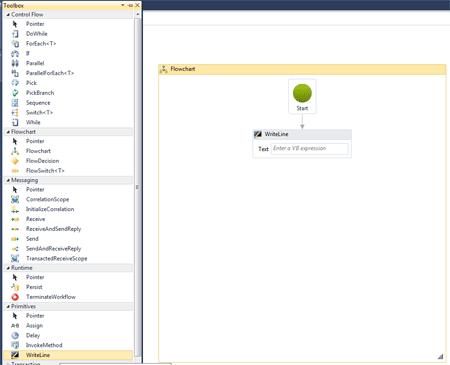
Task: Collapse the Control Flow section
Action: (x=8, y=15)
